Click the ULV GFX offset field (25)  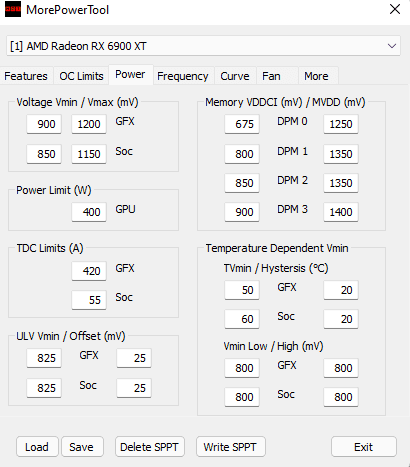coord(134,358)
